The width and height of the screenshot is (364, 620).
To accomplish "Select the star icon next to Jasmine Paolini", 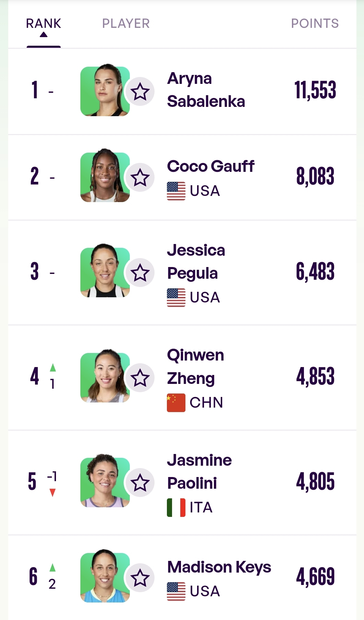I will point(140,483).
